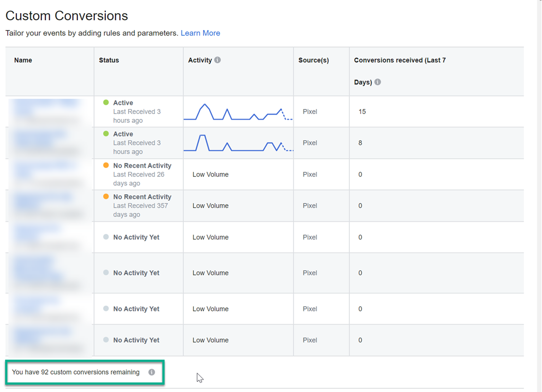Click green status dot in the 8-conversions row
Image resolution: width=542 pixels, height=392 pixels.
click(106, 134)
